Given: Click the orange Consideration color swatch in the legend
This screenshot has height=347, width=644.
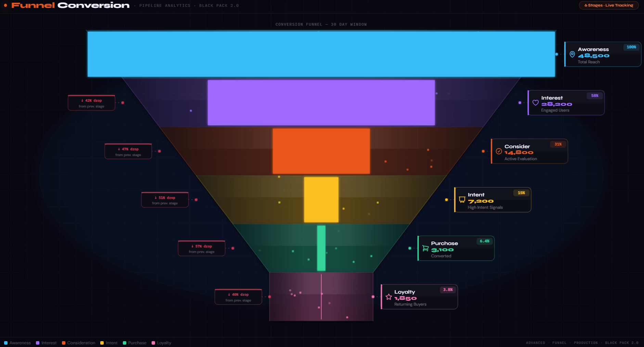Looking at the screenshot, I should [x=63, y=343].
